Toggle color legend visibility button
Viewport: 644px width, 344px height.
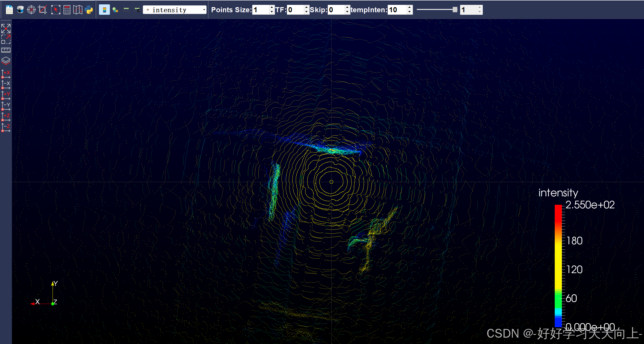pyautogui.click(x=104, y=10)
